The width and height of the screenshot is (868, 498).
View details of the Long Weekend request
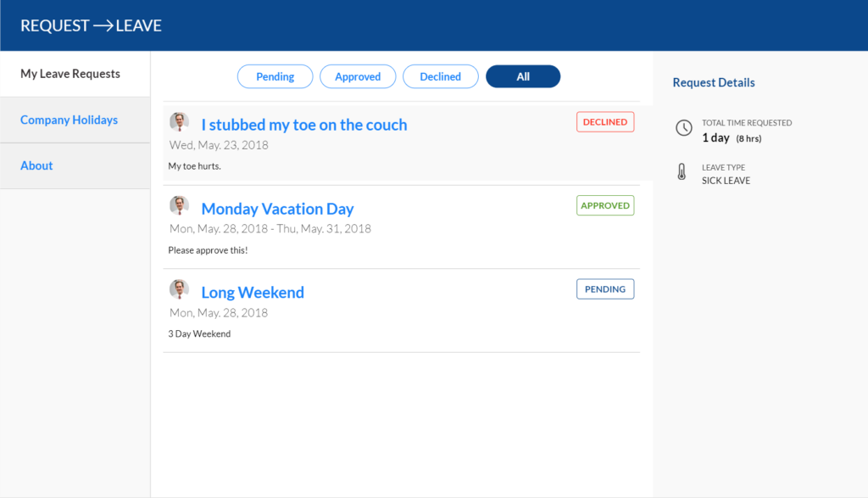[252, 292]
